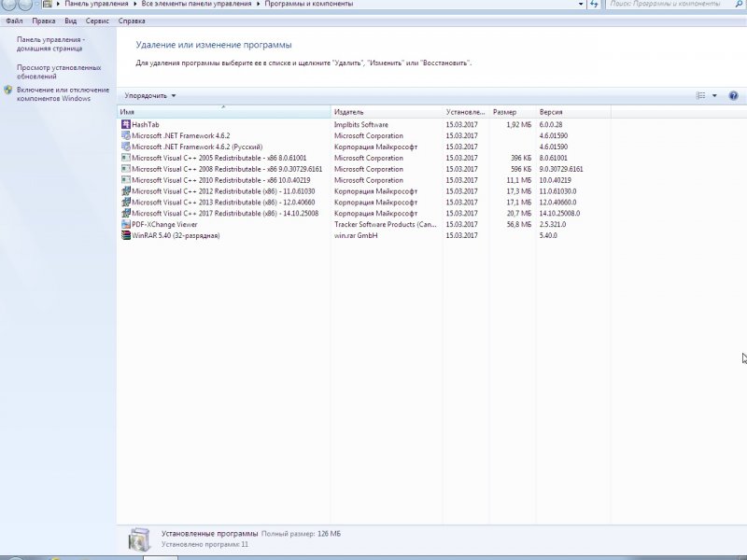Screen dimensions: 747x560
Task: Sort by Версия column header
Action: [x=573, y=112]
